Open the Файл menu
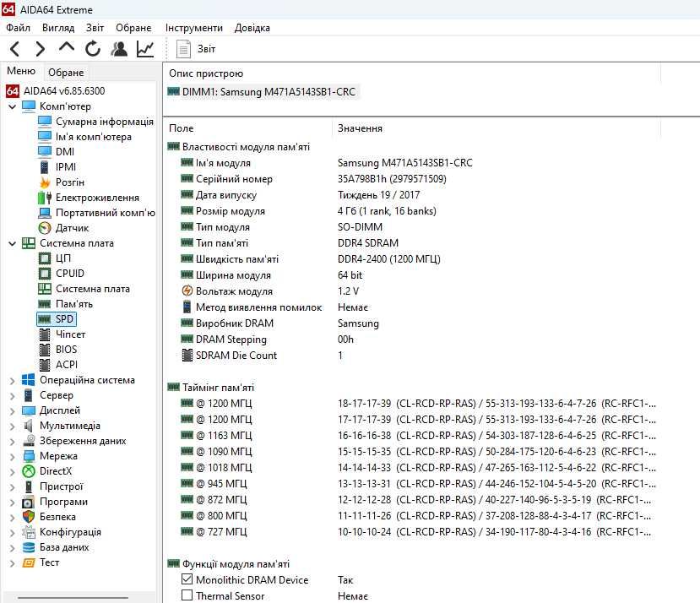700x603 pixels. click(19, 28)
